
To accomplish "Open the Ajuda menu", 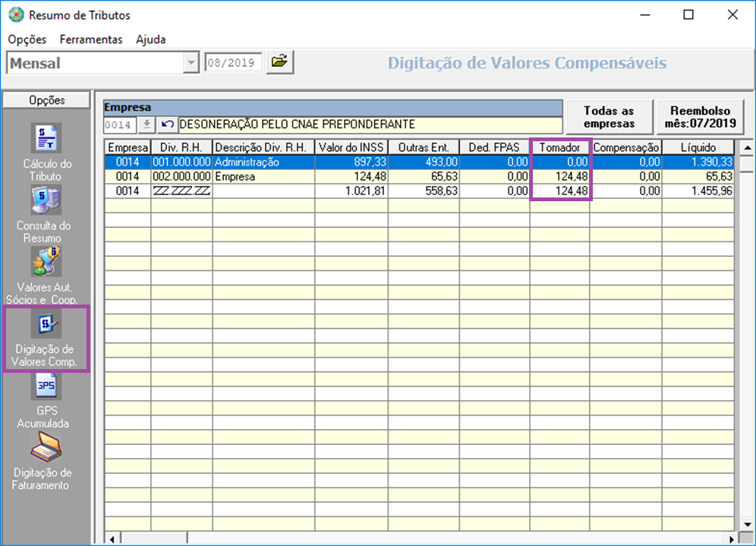I will tap(150, 39).
